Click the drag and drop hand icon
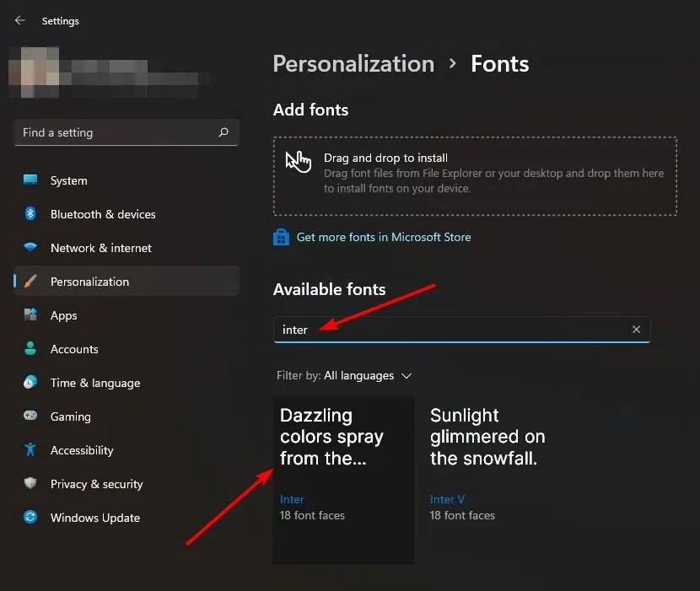This screenshot has width=700, height=591. (299, 162)
